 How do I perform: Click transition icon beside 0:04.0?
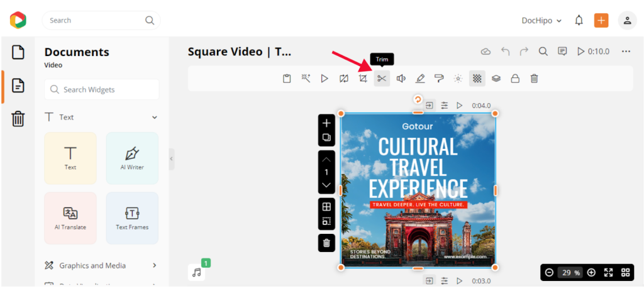pos(429,106)
